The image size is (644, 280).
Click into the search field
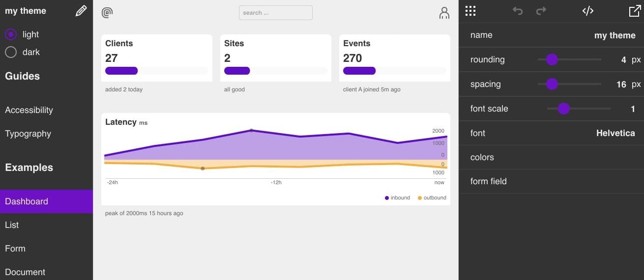coord(275,13)
